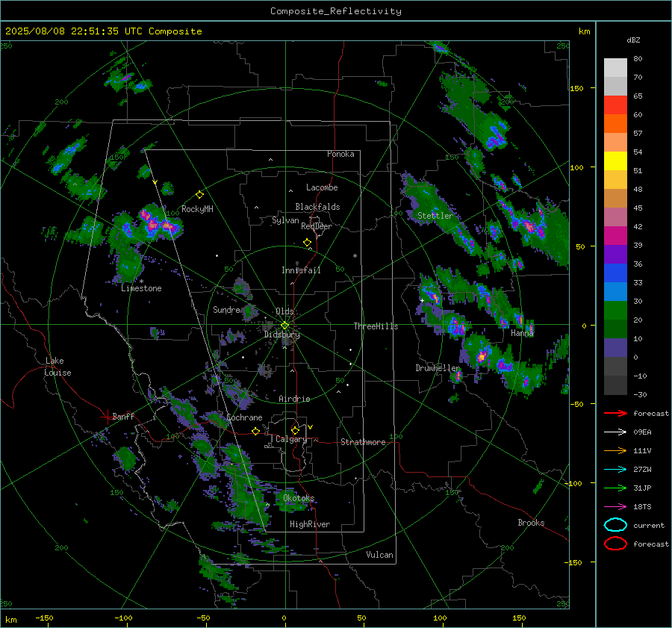The height and width of the screenshot is (628, 672).
Task: Select the Drumheller label
Action: [x=438, y=368]
